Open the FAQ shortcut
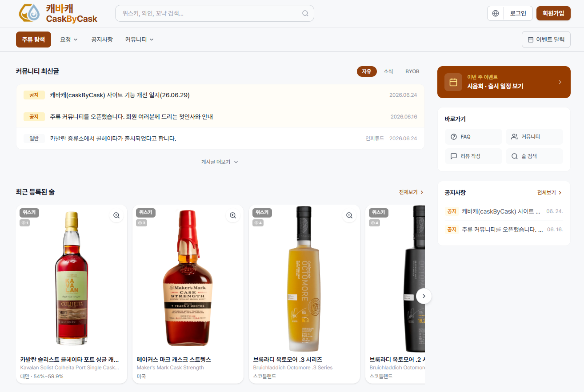This screenshot has width=584, height=392. [473, 137]
